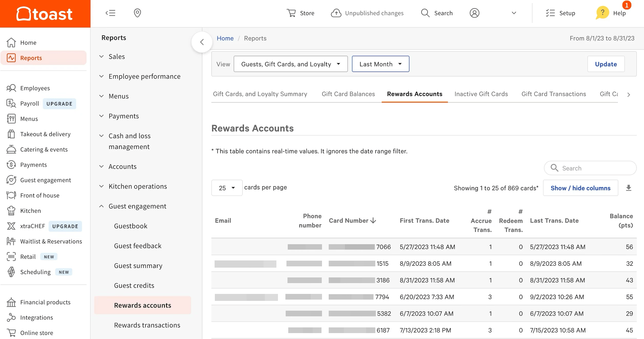Open the user profile icon
Screen dimensions: 644x339
click(474, 13)
